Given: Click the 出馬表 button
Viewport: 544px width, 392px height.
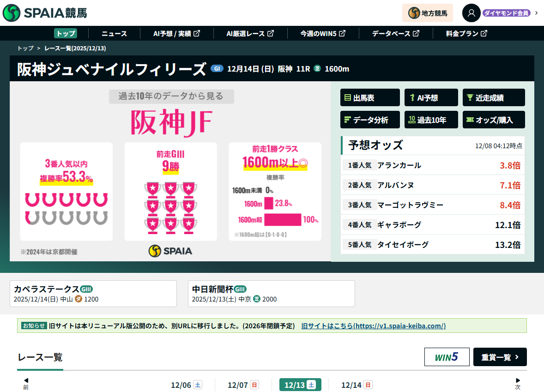Looking at the screenshot, I should pyautogui.click(x=369, y=97).
